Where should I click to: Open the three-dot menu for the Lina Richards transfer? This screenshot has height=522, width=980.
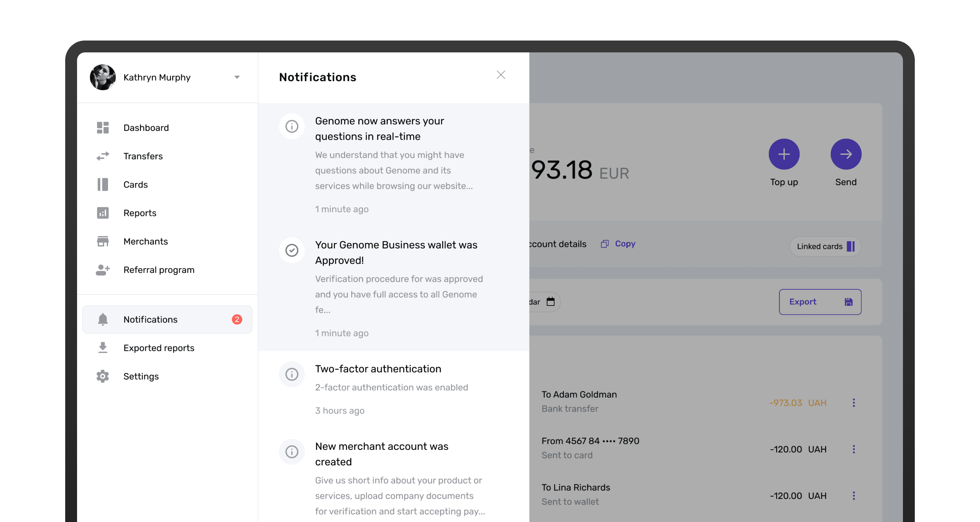tap(854, 495)
